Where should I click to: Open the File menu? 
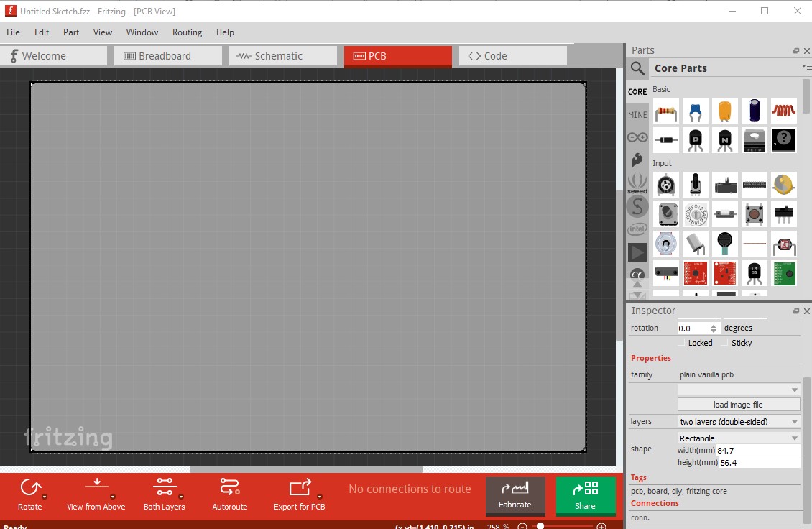coord(13,32)
